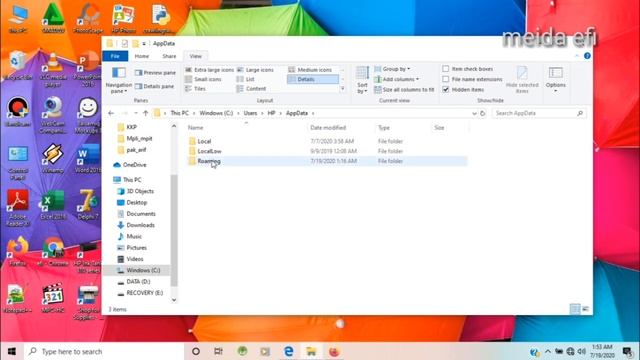Open the Notepad++ desktop shortcut

[18, 298]
